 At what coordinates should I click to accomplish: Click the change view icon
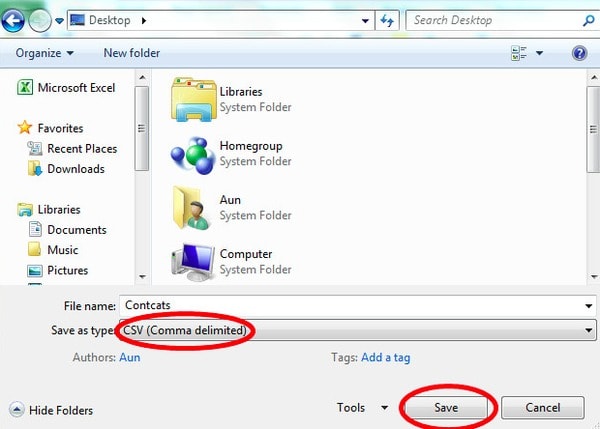[x=519, y=53]
